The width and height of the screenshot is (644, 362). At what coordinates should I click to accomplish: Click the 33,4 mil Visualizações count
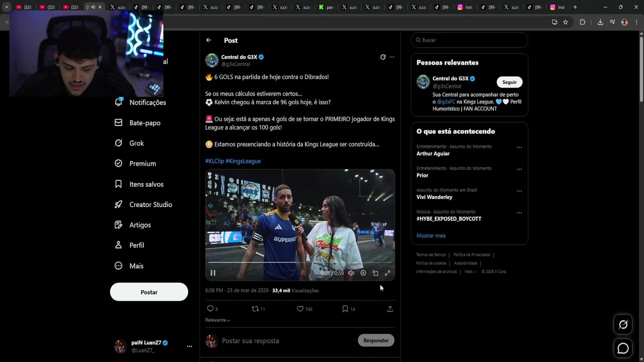pos(295,291)
